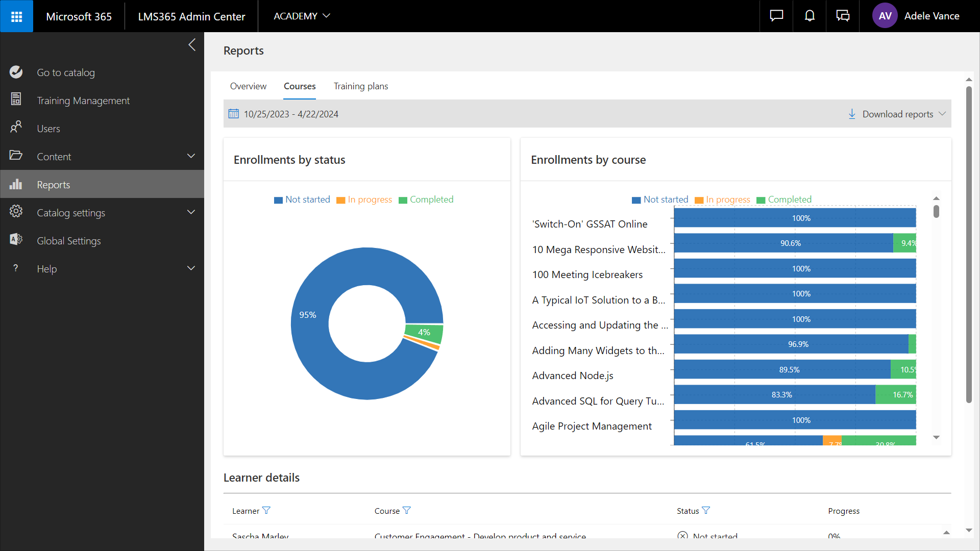Toggle In progress legend in status chart
980x551 pixels.
tap(364, 199)
